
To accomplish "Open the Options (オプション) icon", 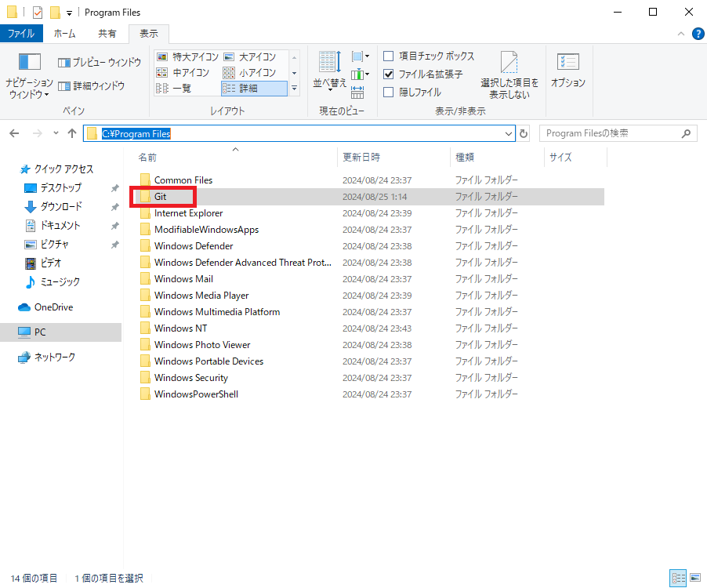I will pyautogui.click(x=567, y=64).
